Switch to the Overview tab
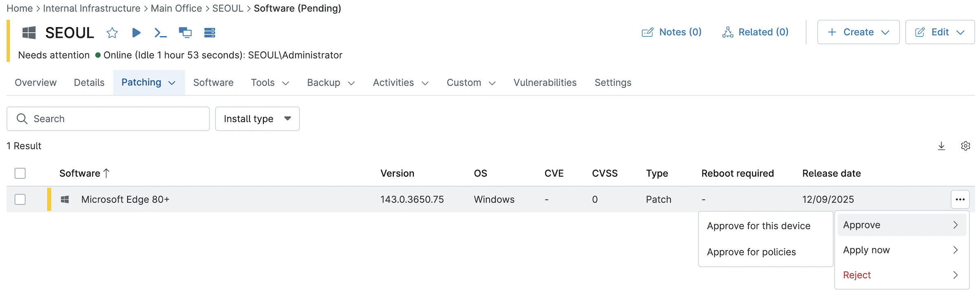The height and width of the screenshot is (301, 980). pos(35,83)
